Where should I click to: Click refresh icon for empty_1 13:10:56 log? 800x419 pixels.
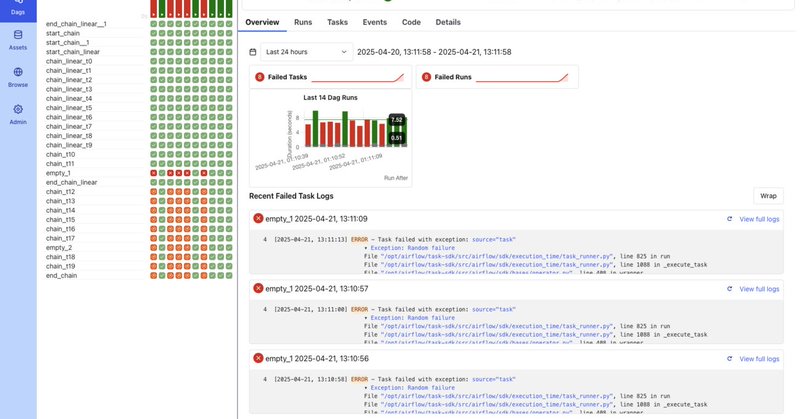click(x=730, y=359)
